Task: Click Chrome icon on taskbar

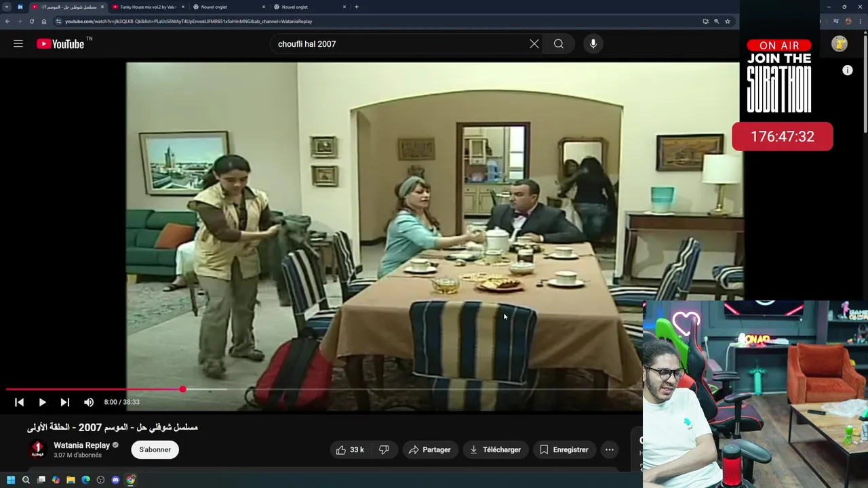Action: click(131, 480)
